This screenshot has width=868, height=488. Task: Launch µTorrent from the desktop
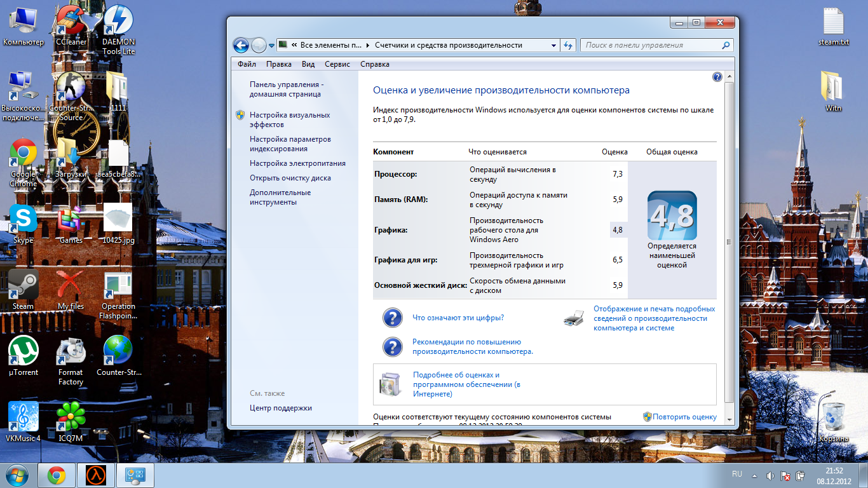click(24, 356)
